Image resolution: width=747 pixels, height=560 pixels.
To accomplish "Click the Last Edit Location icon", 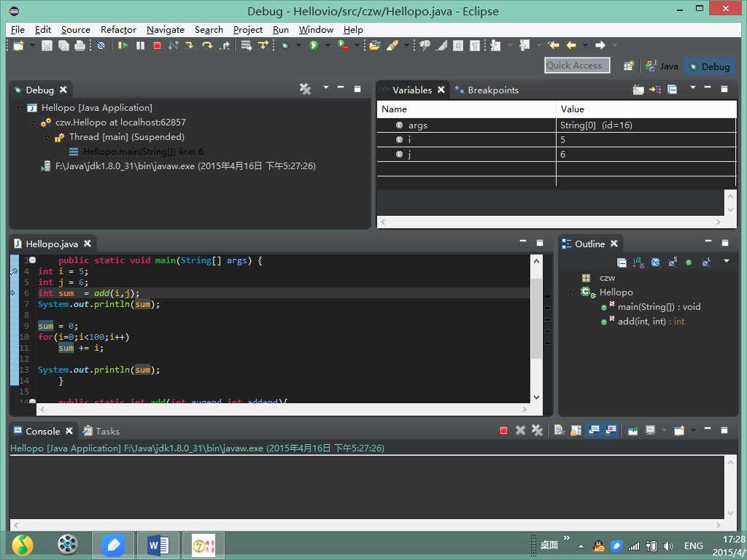I will coord(553,45).
